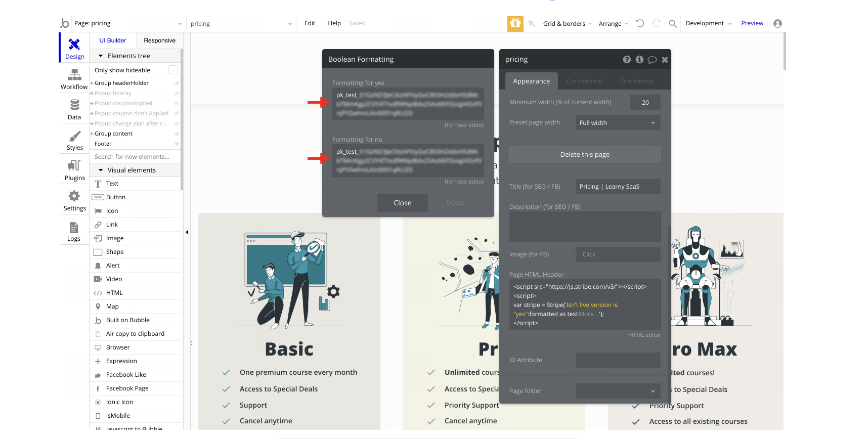Image resolution: width=868 pixels, height=439 pixels.
Task: Open Rich text editor for yes formatting
Action: [464, 125]
